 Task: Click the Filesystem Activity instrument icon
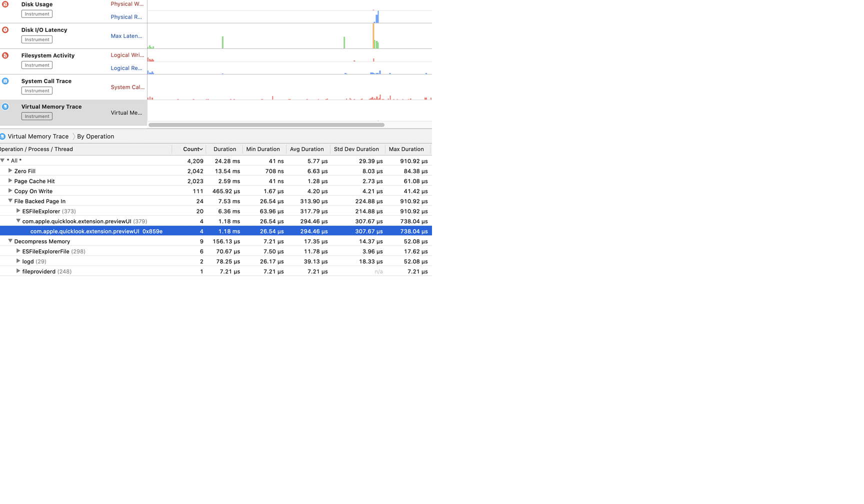5,55
